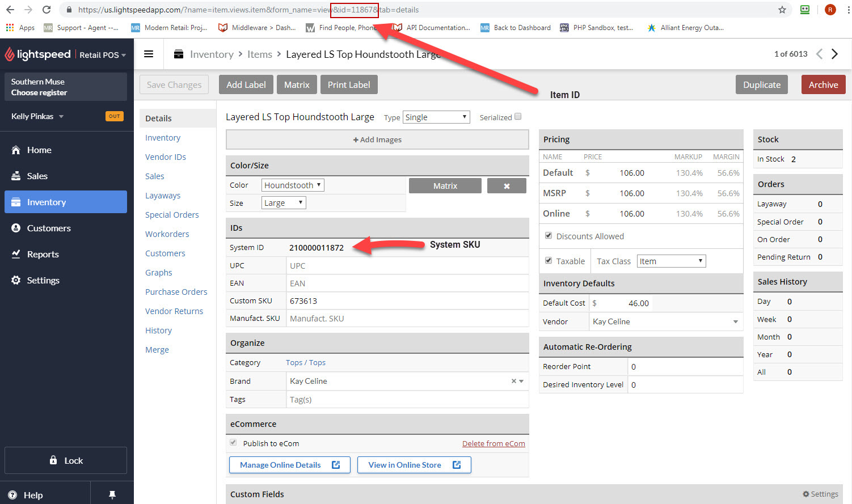Clear Kay Celine brand with x icon
This screenshot has height=504, width=852.
click(514, 381)
